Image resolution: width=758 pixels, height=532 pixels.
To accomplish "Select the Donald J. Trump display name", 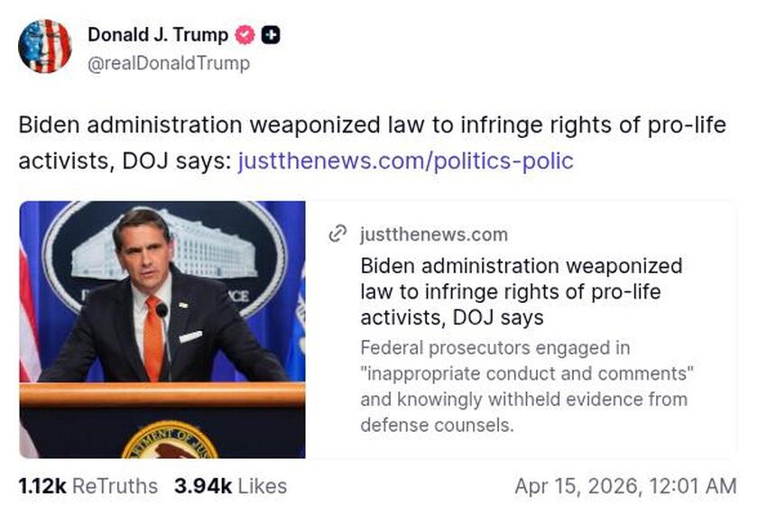I will pyautogui.click(x=155, y=36).
